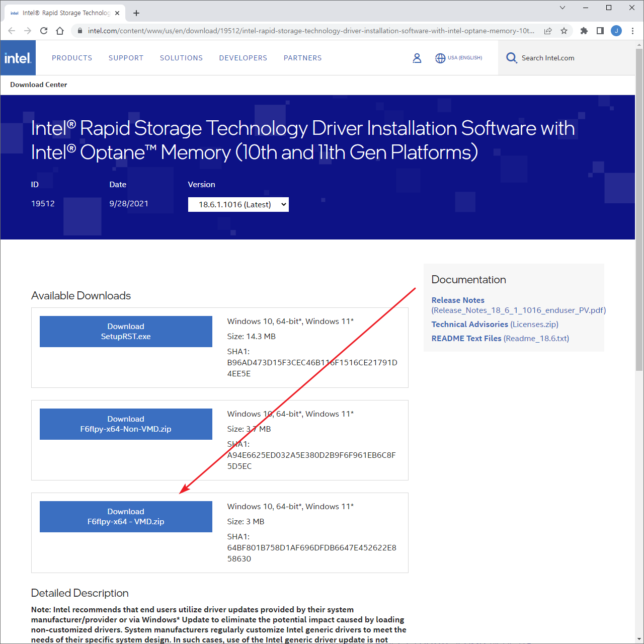Screen dimensions: 644x644
Task: Click the scrollbar up arrow
Action: coord(639,44)
